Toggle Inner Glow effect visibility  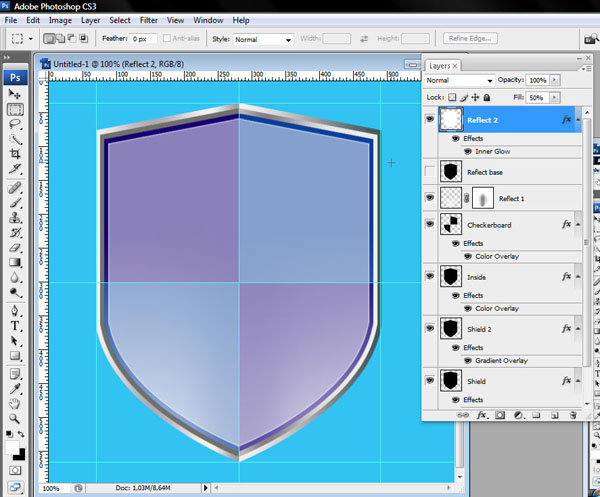468,152
